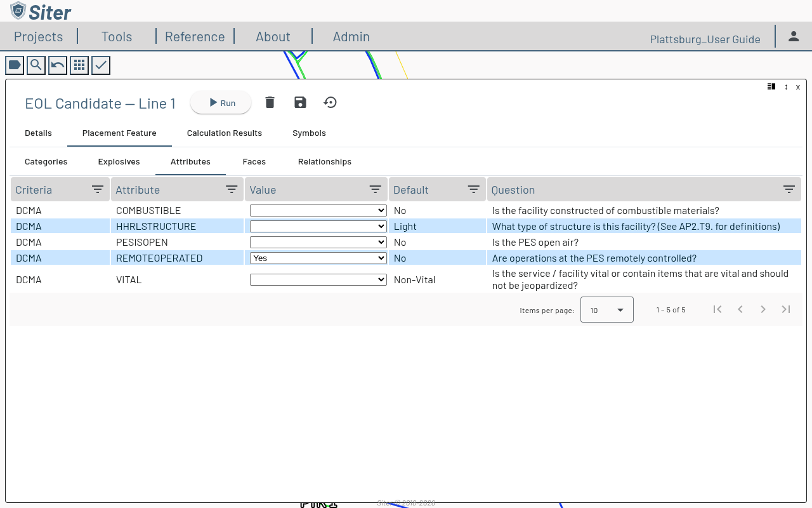This screenshot has width=812, height=508.
Task: Select the Attributes sub-tab
Action: coord(190,161)
